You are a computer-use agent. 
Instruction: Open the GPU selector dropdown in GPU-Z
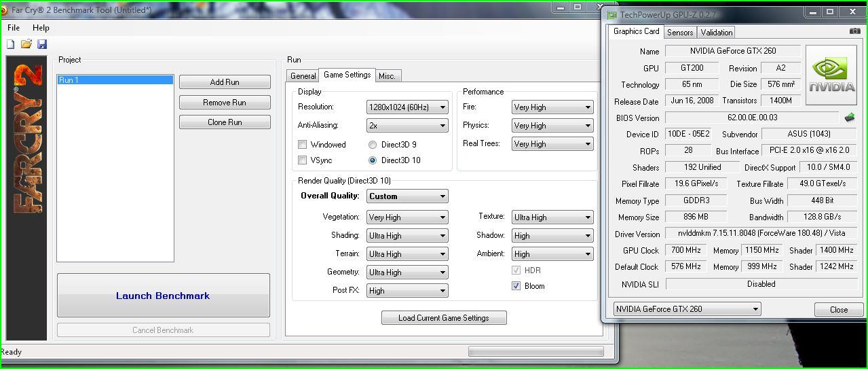(686, 309)
